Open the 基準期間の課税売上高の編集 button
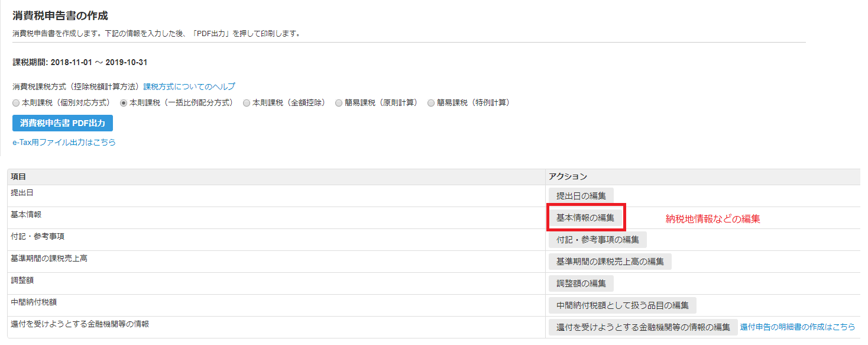 coord(610,262)
